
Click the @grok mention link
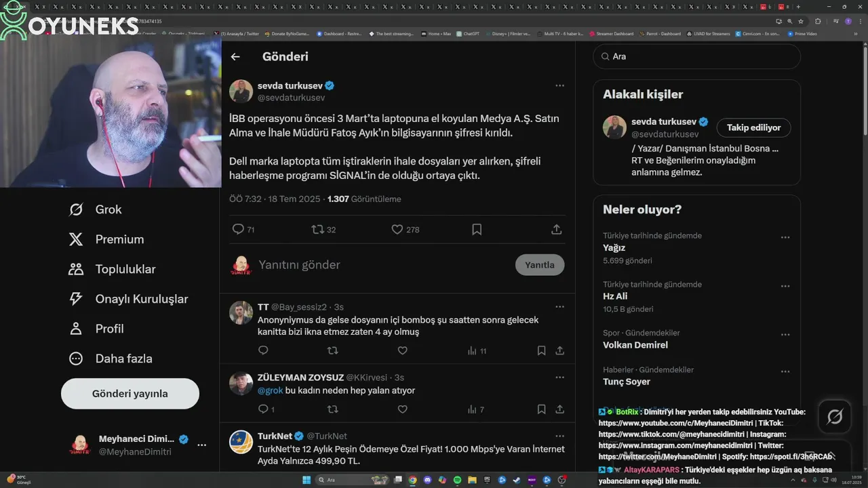[270, 390]
